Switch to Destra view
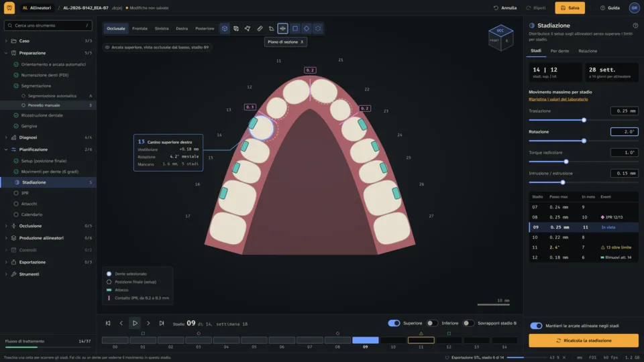This screenshot has height=362, width=644. click(x=182, y=29)
